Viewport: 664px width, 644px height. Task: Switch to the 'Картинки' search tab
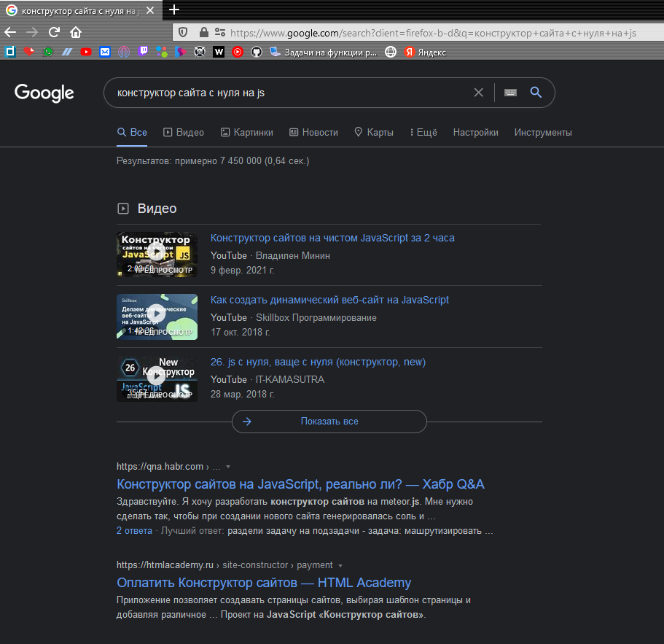tap(247, 132)
